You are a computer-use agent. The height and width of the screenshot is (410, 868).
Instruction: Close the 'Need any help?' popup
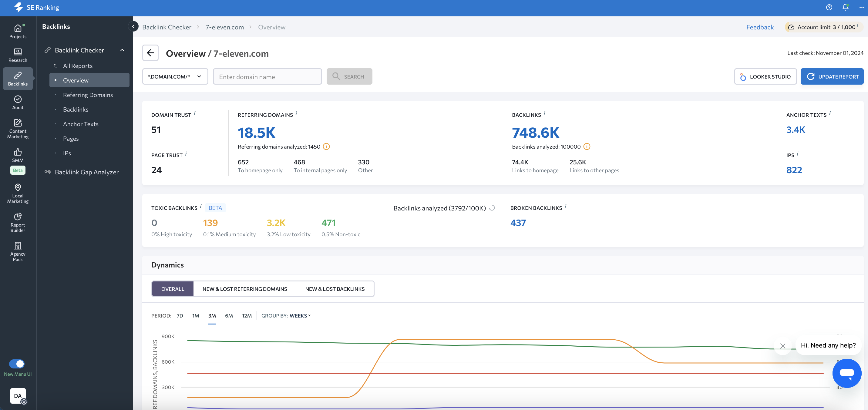point(783,346)
